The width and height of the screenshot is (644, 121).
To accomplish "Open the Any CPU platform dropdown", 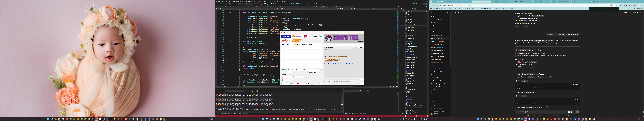I will click(248, 4).
